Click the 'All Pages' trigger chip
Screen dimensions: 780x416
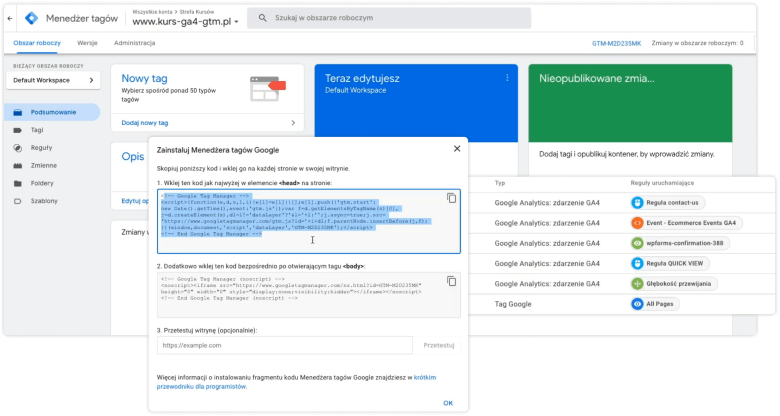coord(655,304)
